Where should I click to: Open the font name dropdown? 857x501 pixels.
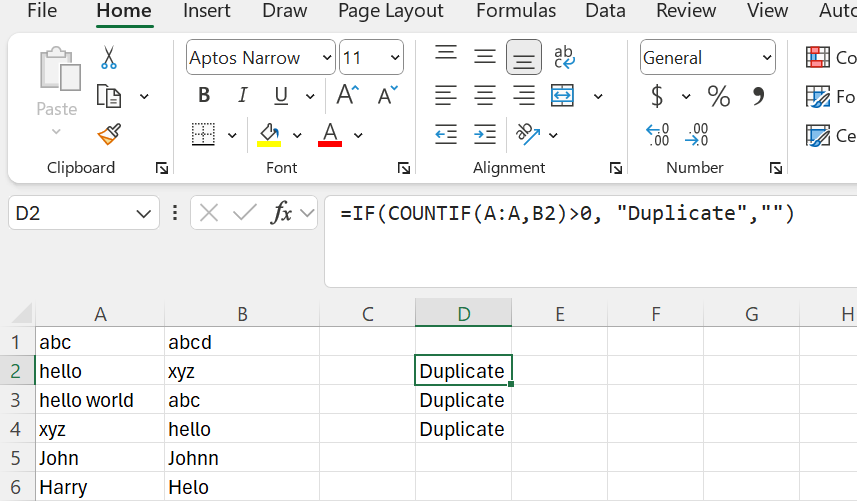327,57
